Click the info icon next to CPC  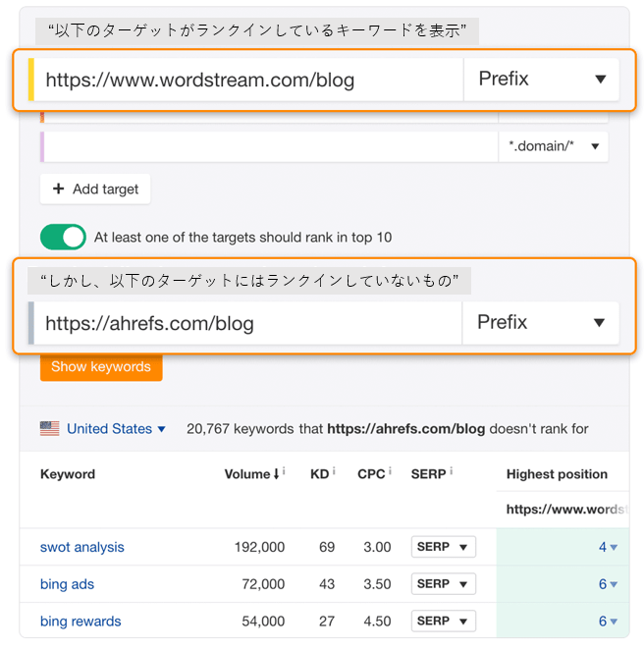[x=390, y=471]
